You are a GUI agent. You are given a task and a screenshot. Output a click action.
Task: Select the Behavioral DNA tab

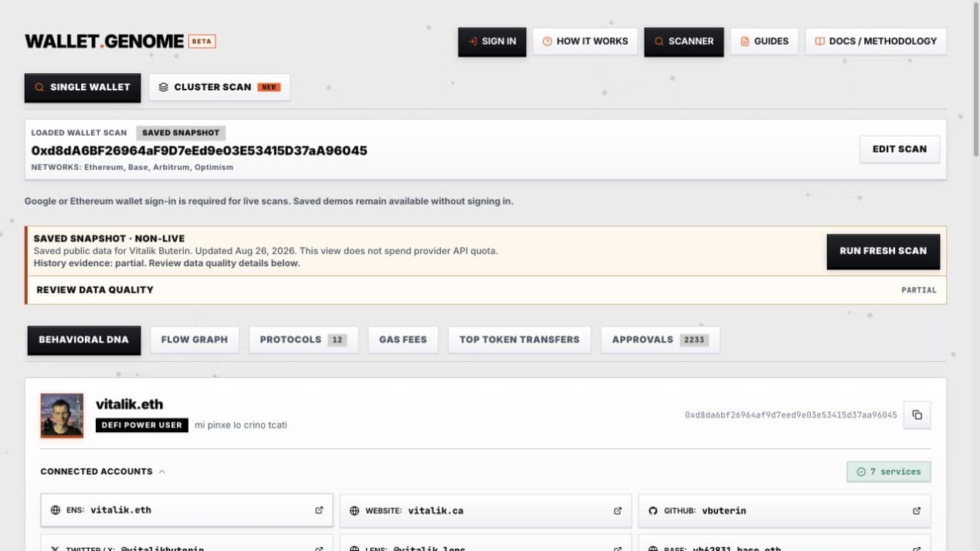pos(84,340)
